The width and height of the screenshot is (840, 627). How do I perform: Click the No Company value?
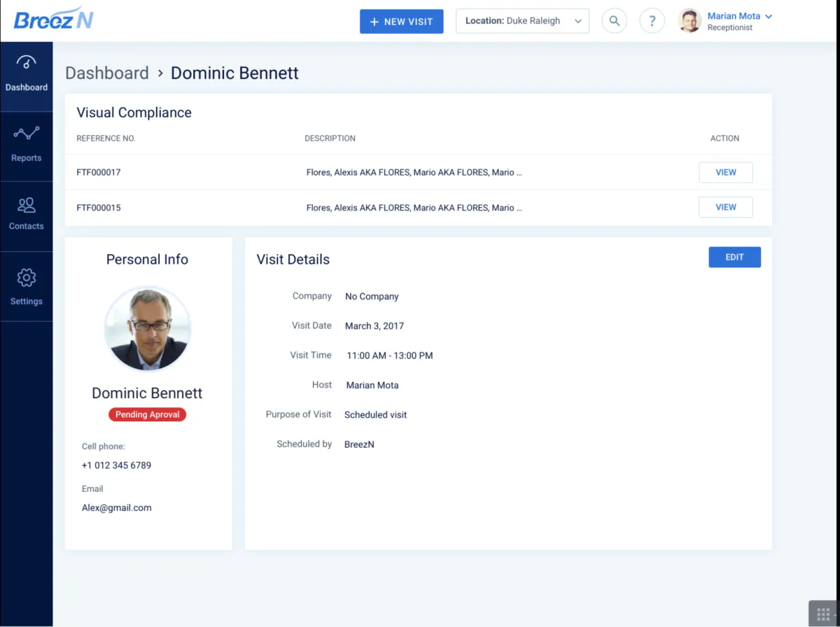pyautogui.click(x=372, y=297)
